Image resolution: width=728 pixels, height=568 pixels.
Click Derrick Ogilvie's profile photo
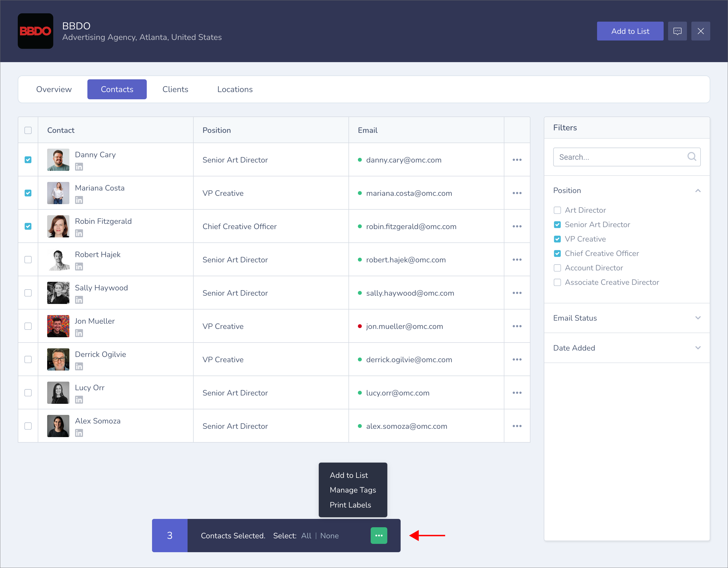point(58,359)
